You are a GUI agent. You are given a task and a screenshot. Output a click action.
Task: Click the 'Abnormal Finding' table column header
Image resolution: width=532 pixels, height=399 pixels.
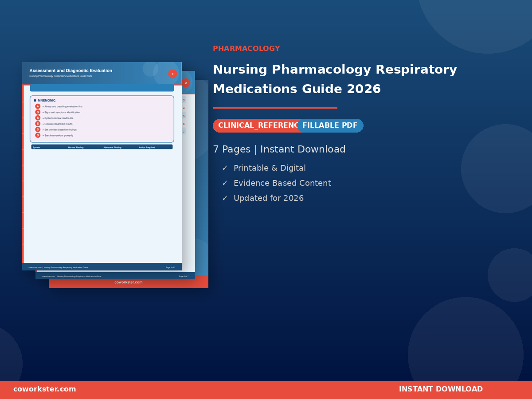[112, 147]
